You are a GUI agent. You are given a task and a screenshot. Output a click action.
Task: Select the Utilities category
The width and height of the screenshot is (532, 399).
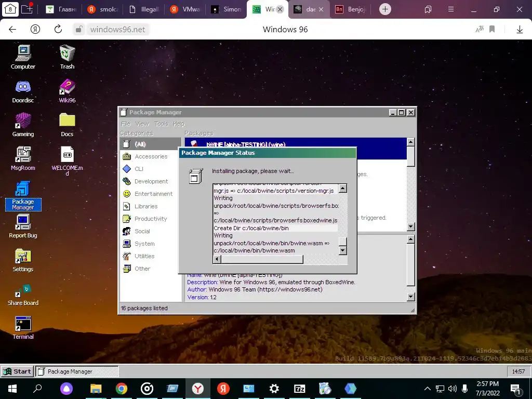(x=151, y=256)
